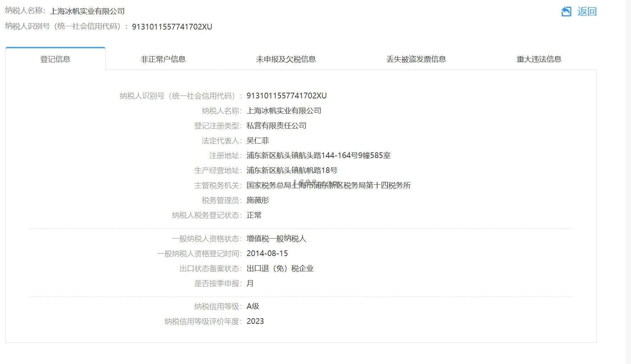This screenshot has height=364, width=631.
Task: Open the 未申报及欠税信息 tab
Action: pyautogui.click(x=286, y=59)
